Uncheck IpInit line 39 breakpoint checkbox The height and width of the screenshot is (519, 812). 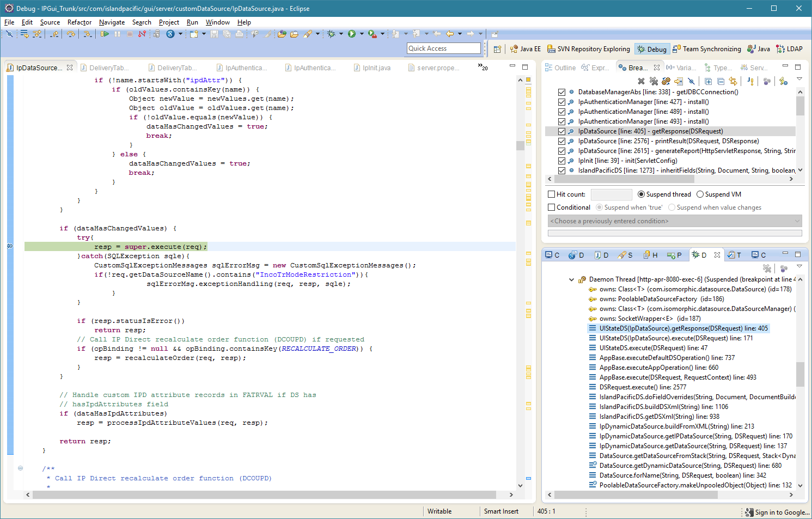point(561,161)
